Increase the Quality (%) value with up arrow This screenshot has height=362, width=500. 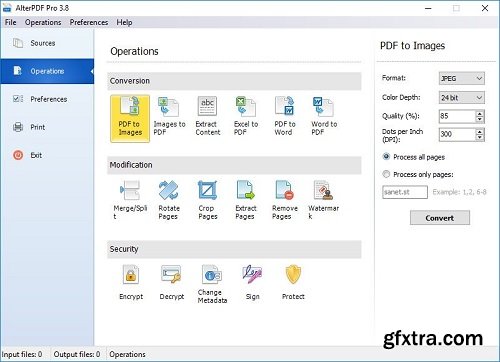click(479, 114)
